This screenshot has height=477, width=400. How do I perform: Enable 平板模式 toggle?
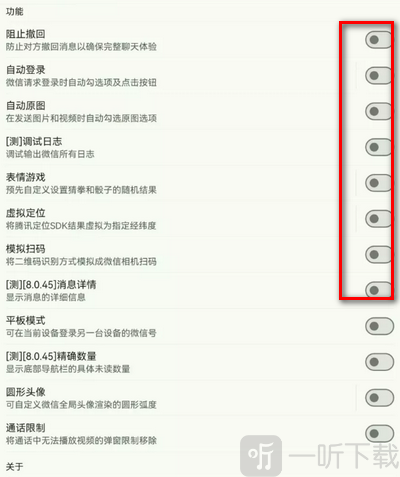coord(379,326)
